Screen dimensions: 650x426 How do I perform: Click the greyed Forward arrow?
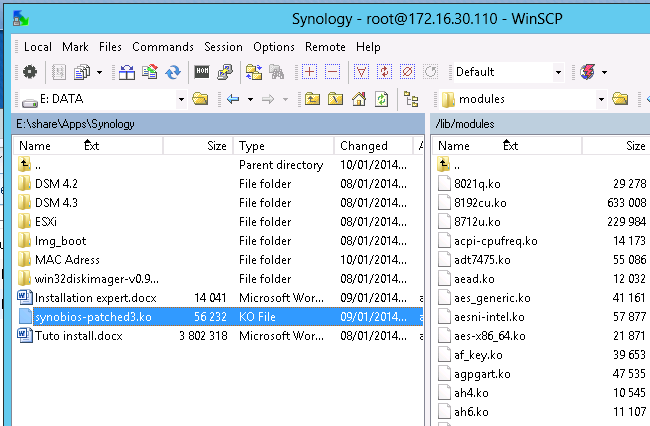(268, 99)
